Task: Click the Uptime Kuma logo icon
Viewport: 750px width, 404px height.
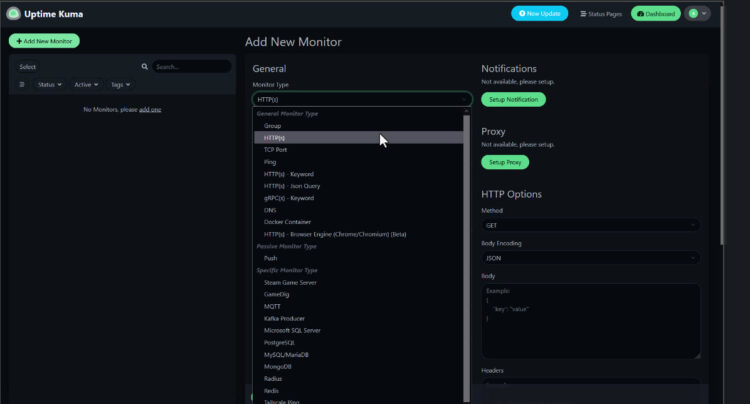Action: pyautogui.click(x=14, y=13)
